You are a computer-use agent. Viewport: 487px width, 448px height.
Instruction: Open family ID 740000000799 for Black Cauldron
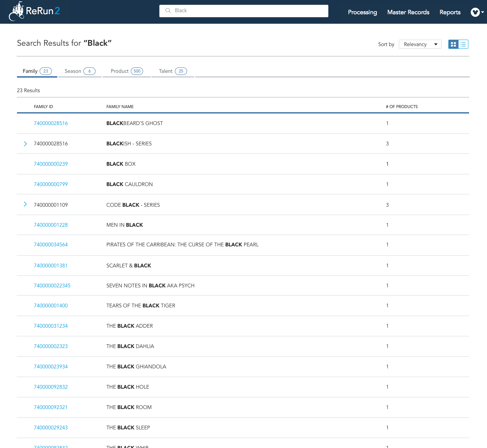51,184
